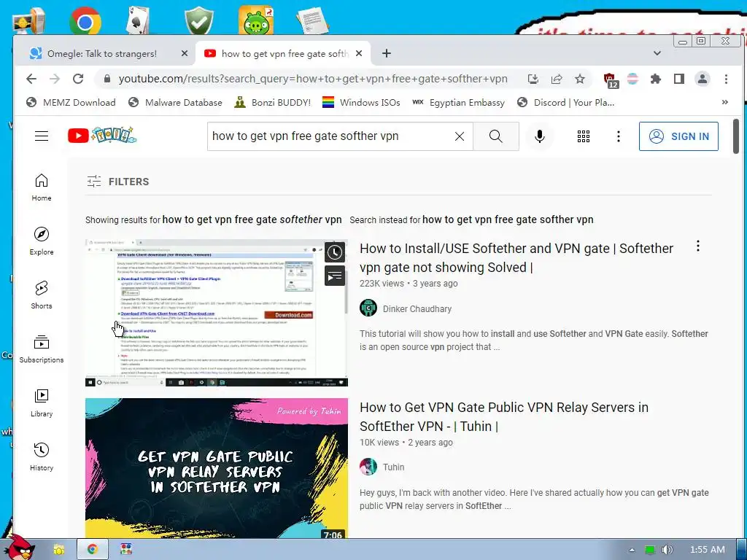
Task: Open Shorts in the sidebar
Action: pos(42,295)
